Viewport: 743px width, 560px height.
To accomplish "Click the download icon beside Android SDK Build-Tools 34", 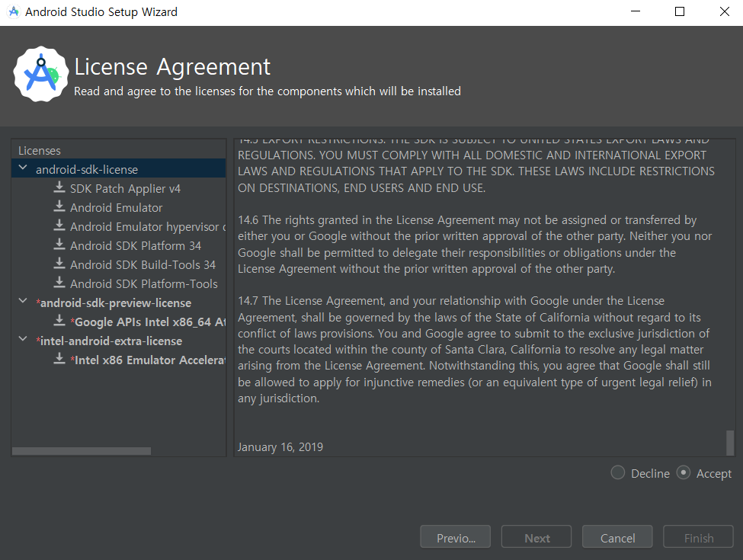I will 59,264.
